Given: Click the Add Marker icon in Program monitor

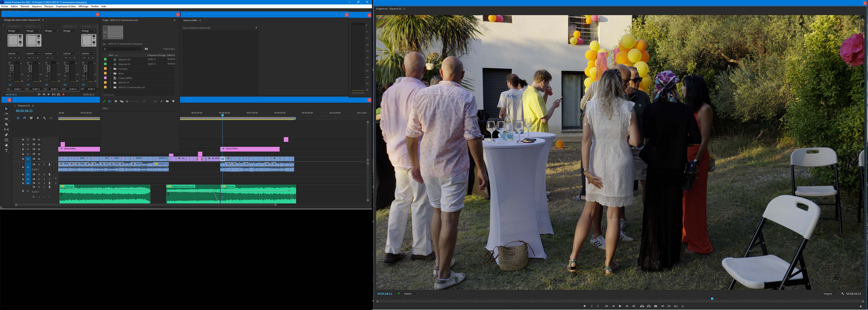Looking at the screenshot, I should point(585,306).
